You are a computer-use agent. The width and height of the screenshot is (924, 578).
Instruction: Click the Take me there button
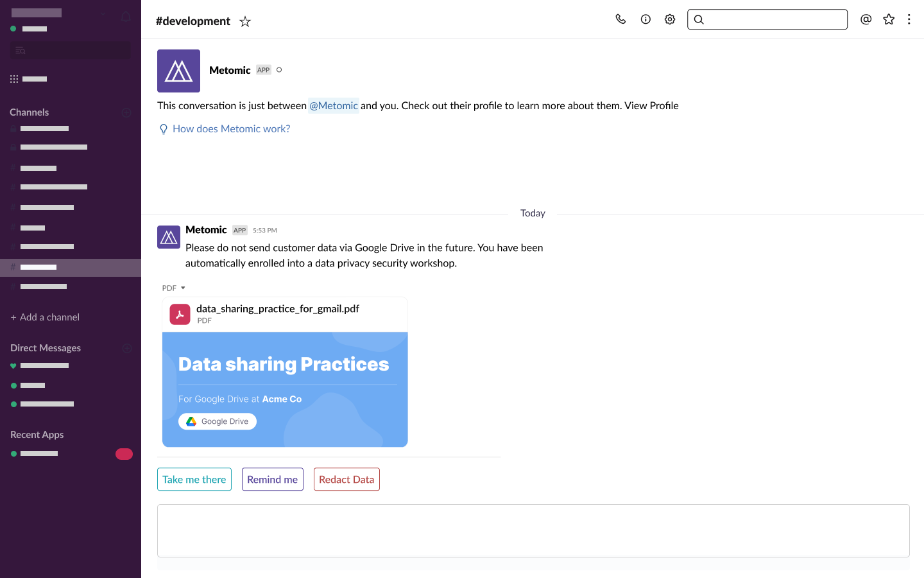tap(194, 479)
